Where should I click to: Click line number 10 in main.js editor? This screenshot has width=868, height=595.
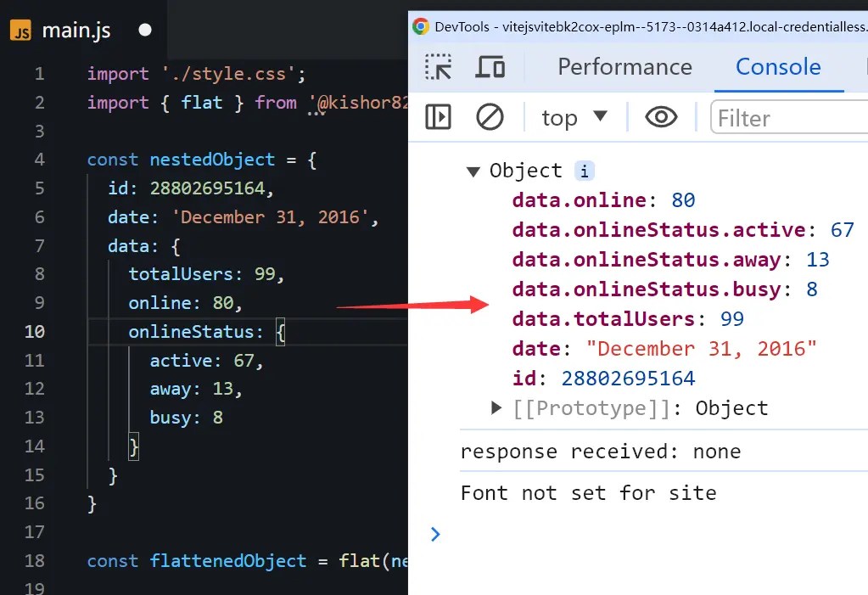(34, 331)
